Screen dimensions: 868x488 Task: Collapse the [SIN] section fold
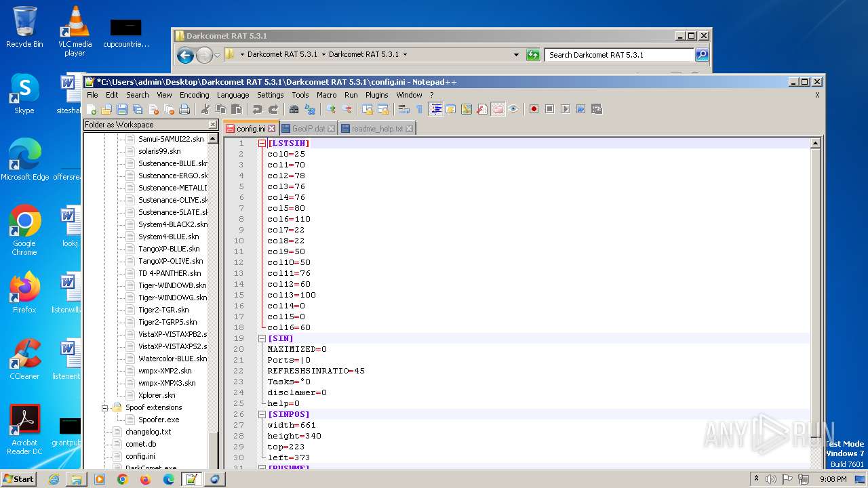(262, 338)
